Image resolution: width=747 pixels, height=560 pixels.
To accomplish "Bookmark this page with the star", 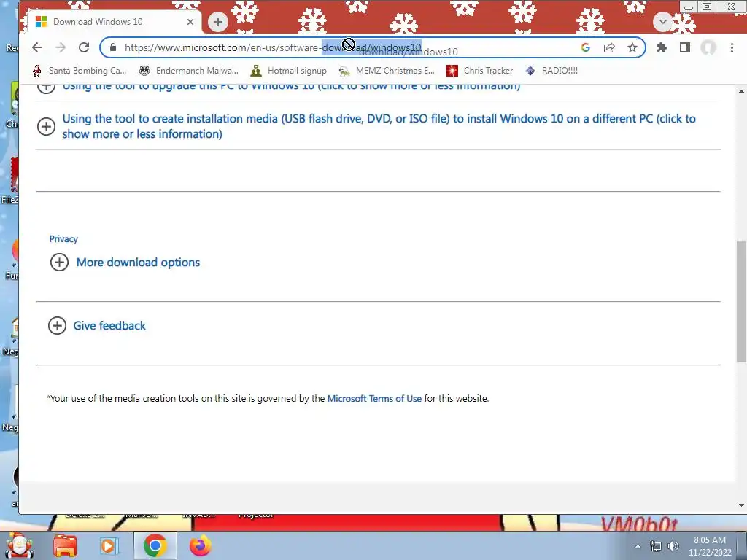I will [x=632, y=47].
